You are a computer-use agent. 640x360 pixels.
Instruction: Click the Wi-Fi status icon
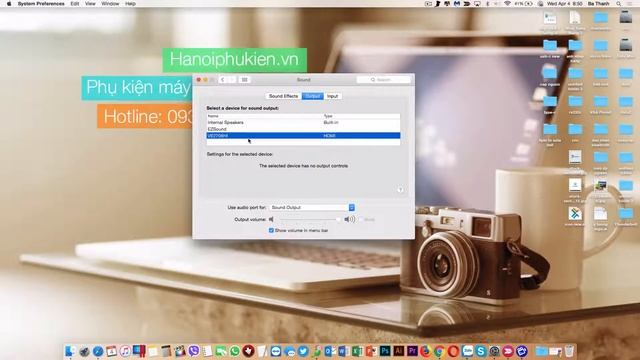click(x=507, y=4)
